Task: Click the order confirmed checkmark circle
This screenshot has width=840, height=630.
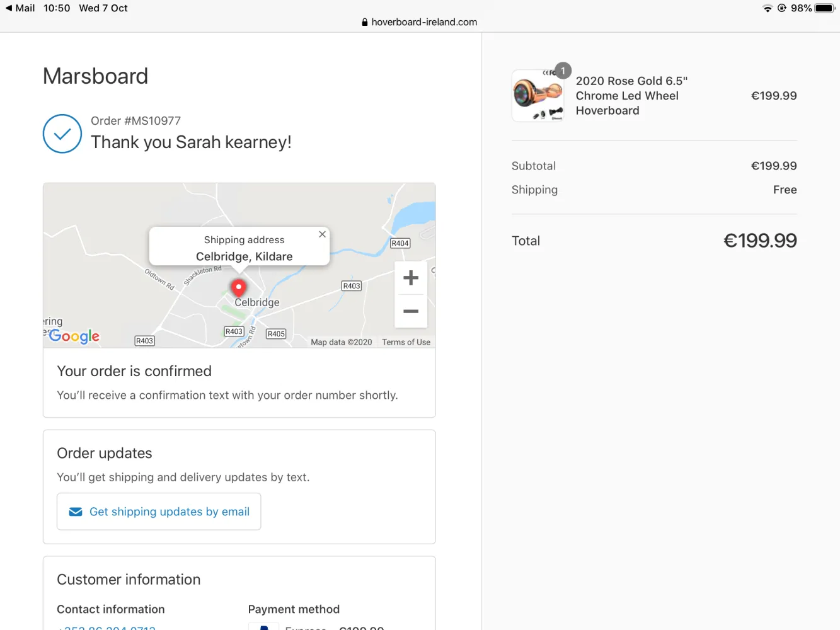Action: pos(62,134)
